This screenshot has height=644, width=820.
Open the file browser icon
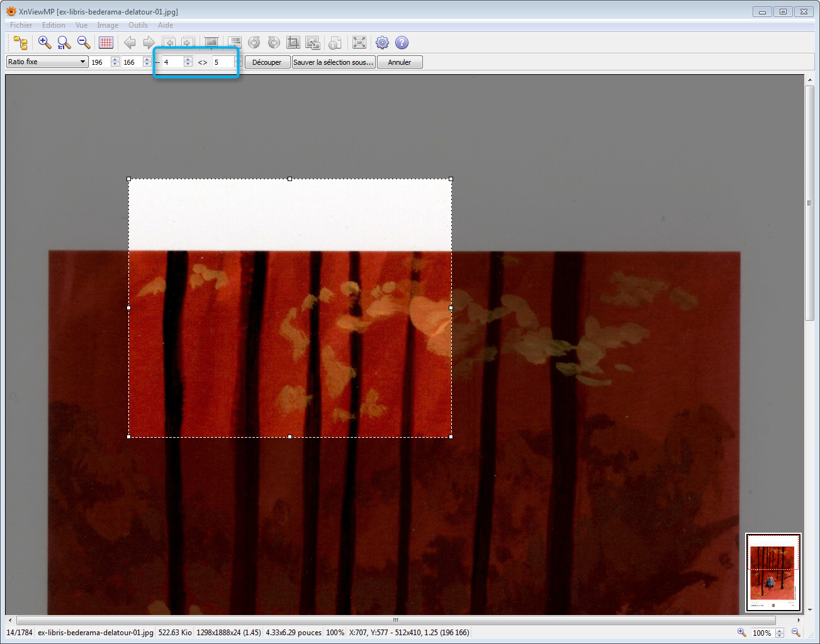[x=21, y=43]
